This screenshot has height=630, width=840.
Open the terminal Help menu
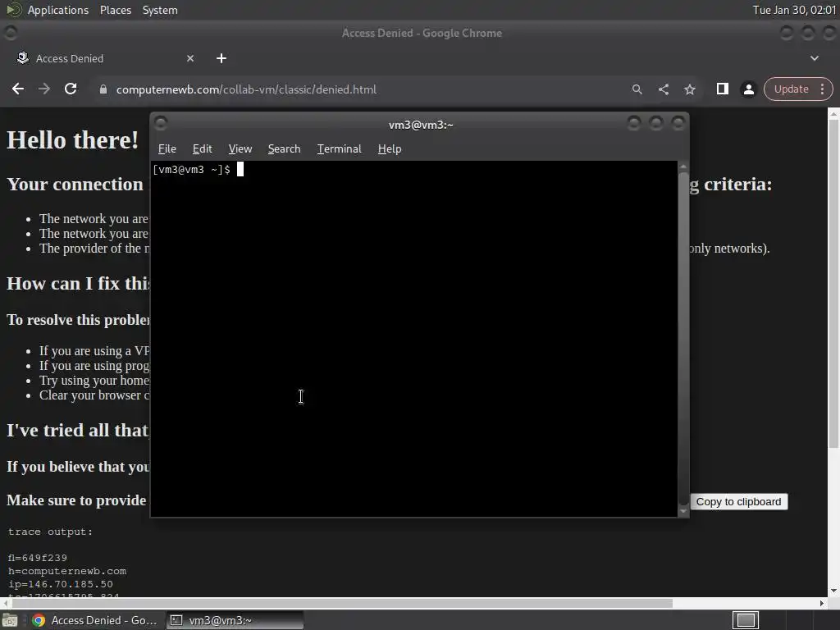(x=390, y=149)
